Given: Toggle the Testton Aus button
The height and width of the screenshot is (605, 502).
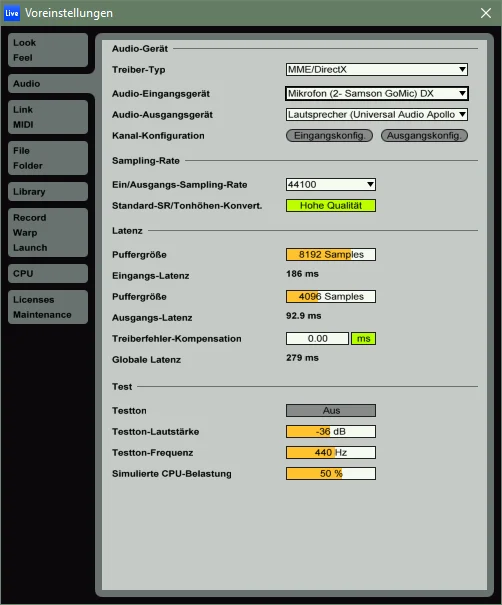Looking at the screenshot, I should point(331,411).
